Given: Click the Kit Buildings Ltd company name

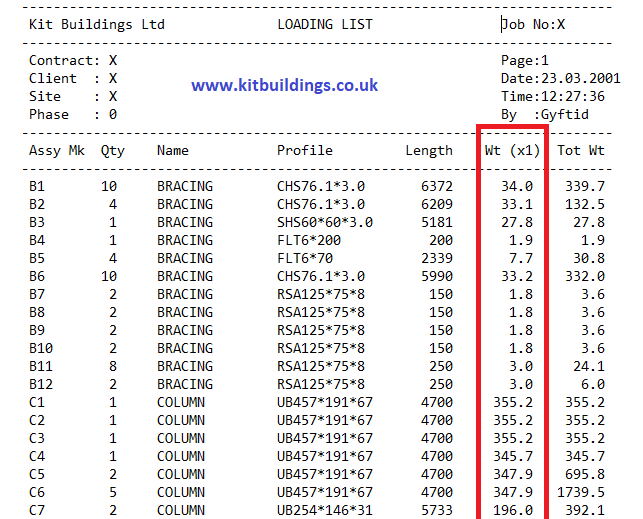Looking at the screenshot, I should tap(97, 25).
